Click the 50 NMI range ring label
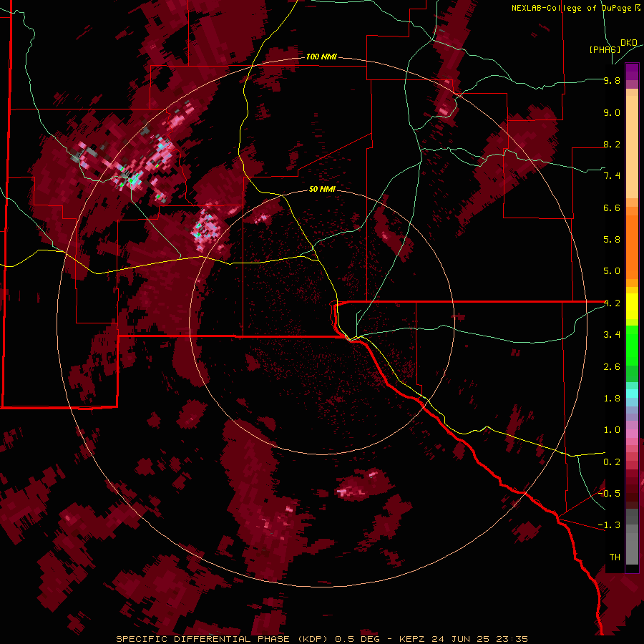The width and height of the screenshot is (644, 644). (x=322, y=189)
